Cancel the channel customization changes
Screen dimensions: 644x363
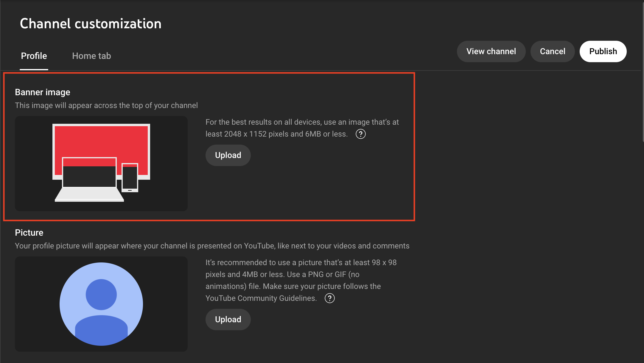(x=552, y=51)
